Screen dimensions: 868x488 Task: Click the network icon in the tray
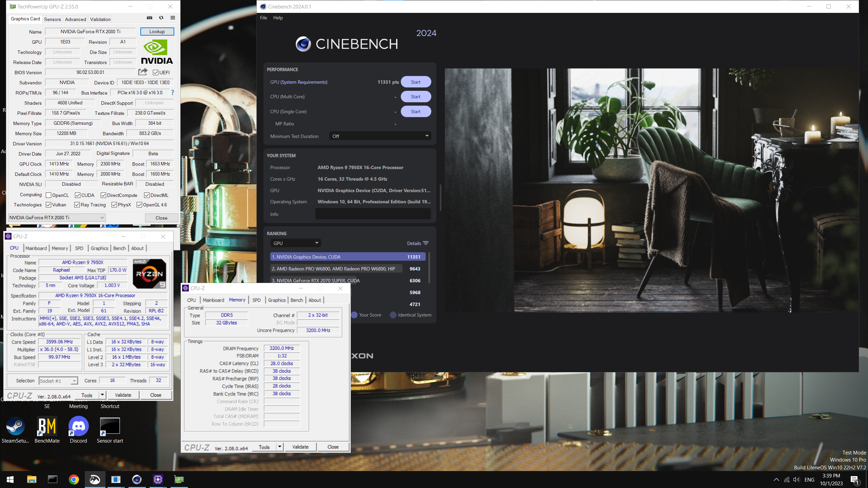coord(787,480)
